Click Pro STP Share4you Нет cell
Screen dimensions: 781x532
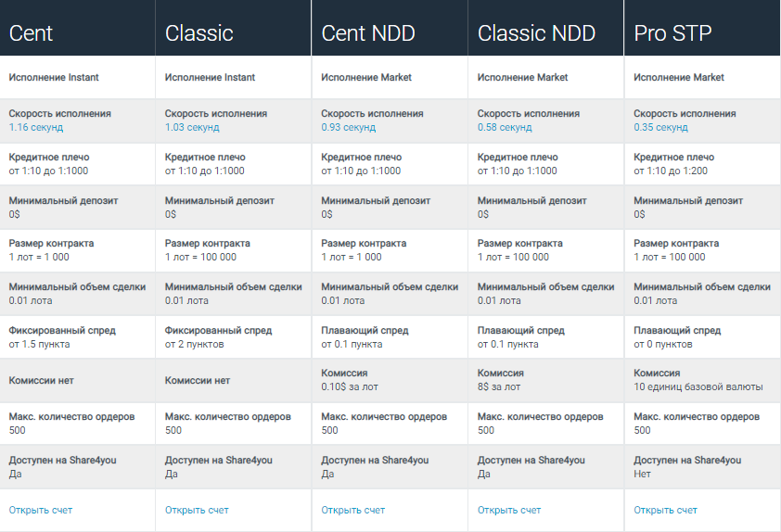[702, 467]
